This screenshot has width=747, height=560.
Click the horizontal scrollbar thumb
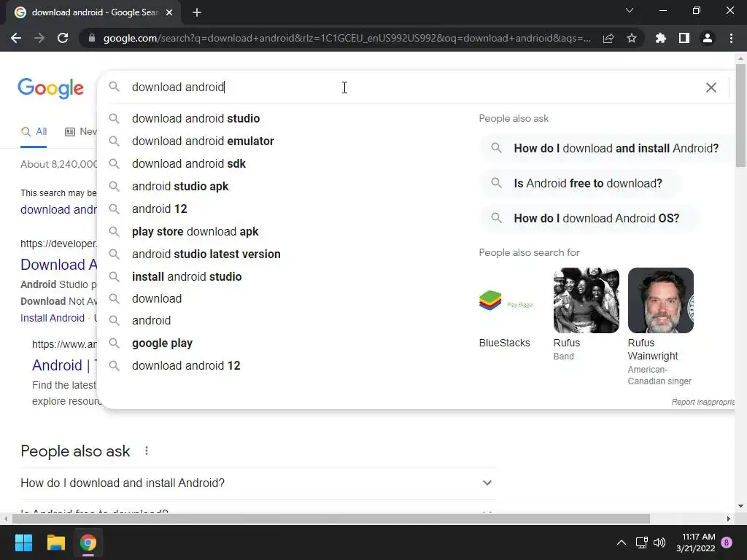(331, 518)
